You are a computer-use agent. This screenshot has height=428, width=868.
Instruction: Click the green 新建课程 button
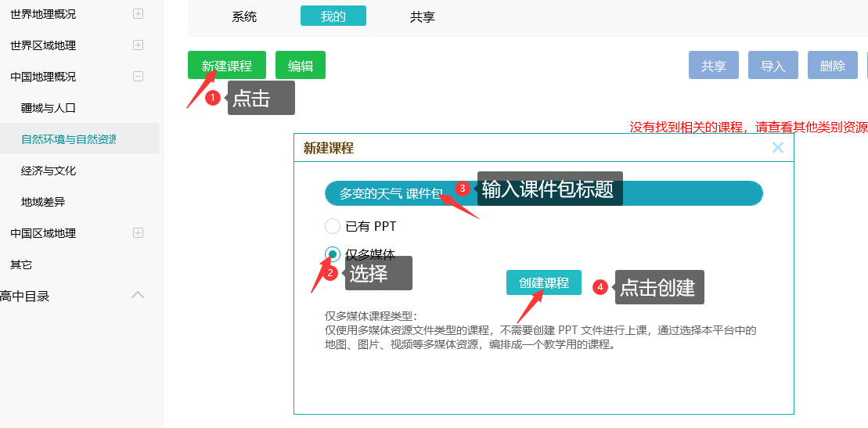pyautogui.click(x=226, y=66)
